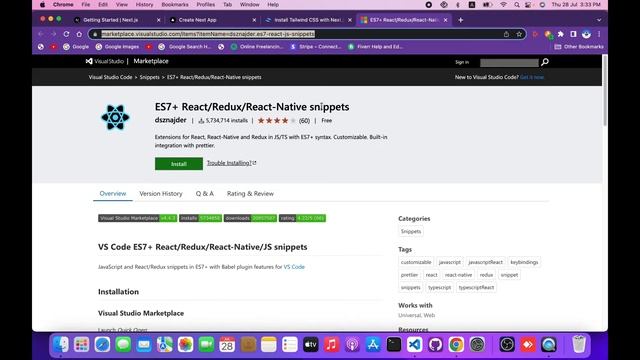
Task: Open App Store from the dock
Action: pyautogui.click(x=373, y=344)
